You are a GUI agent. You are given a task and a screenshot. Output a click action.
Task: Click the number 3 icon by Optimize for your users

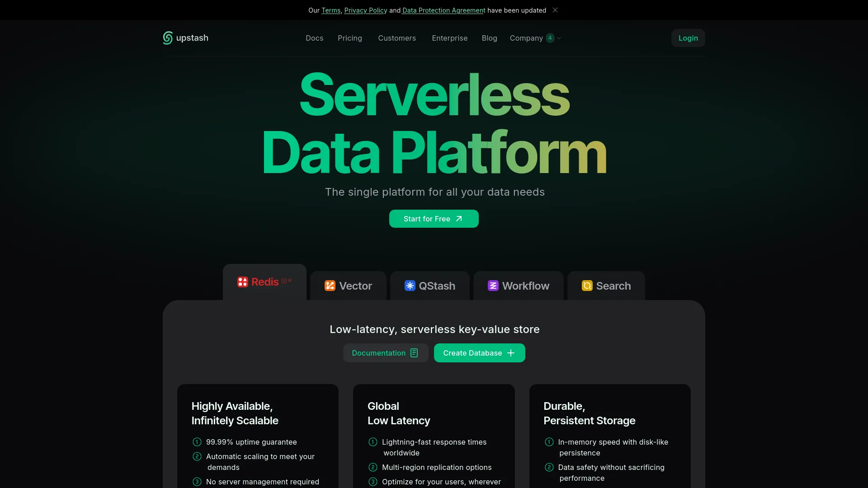coord(373,482)
